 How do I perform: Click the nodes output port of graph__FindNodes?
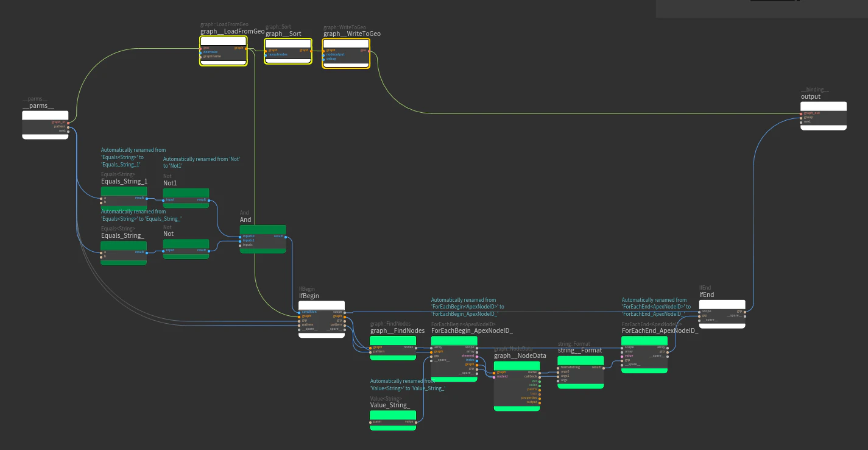(416, 347)
